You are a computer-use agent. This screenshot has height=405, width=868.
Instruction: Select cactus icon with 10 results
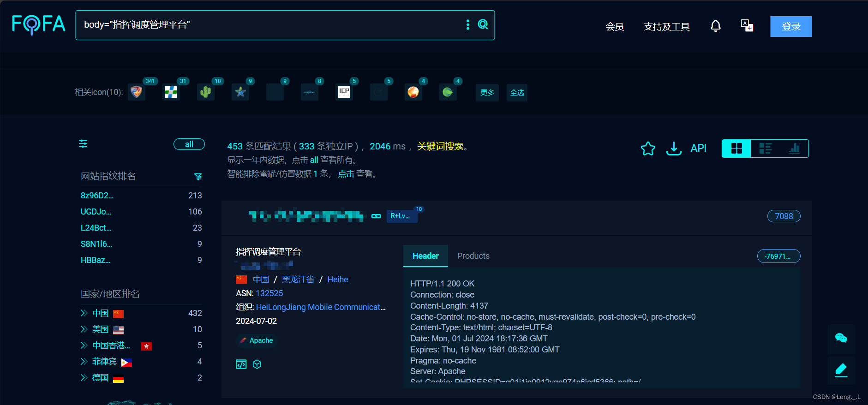pos(206,92)
